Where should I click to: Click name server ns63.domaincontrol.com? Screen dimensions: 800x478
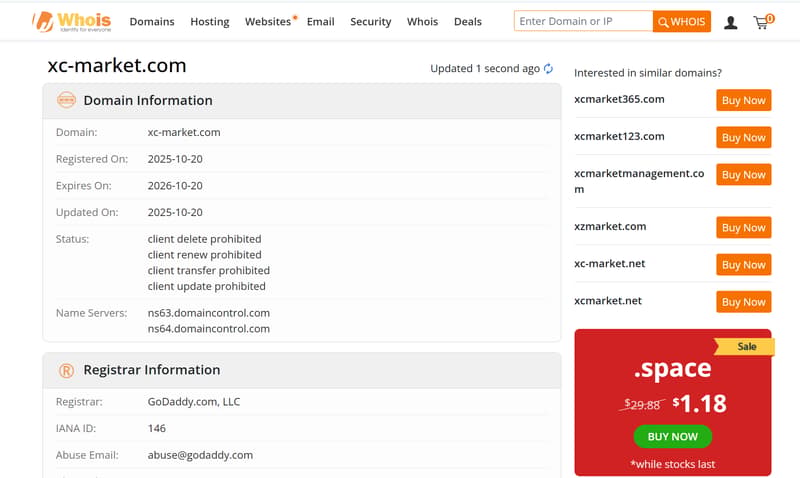coord(209,313)
